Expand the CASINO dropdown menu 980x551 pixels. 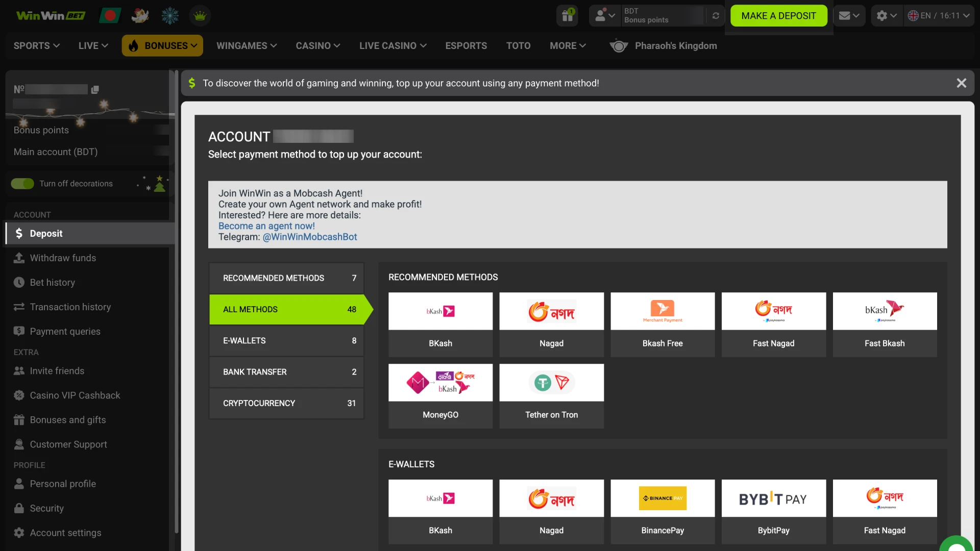click(317, 45)
